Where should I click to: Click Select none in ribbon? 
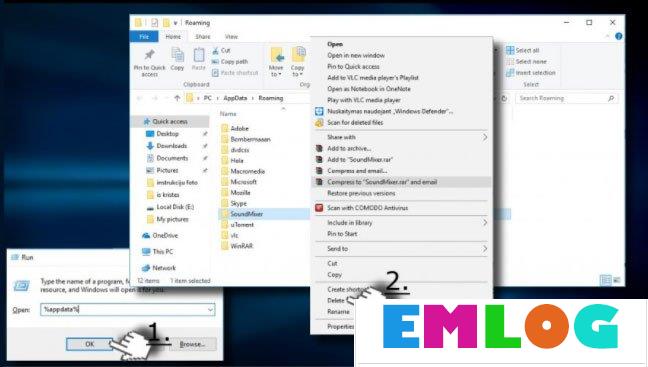(x=526, y=62)
